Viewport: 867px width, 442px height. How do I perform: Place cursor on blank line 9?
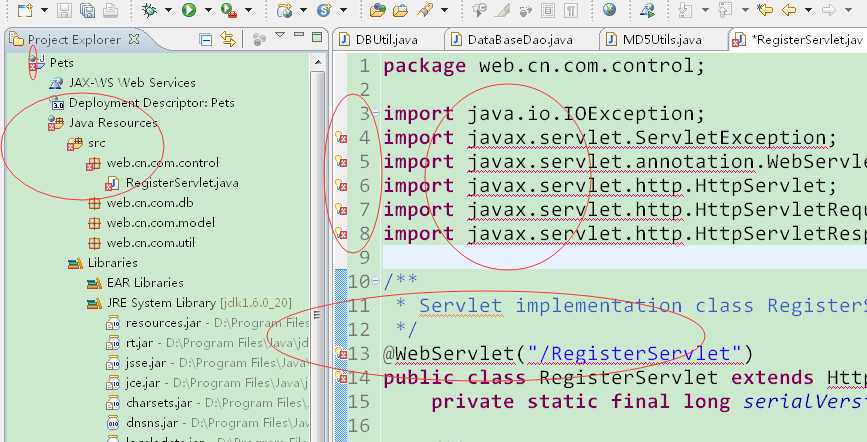(x=625, y=257)
